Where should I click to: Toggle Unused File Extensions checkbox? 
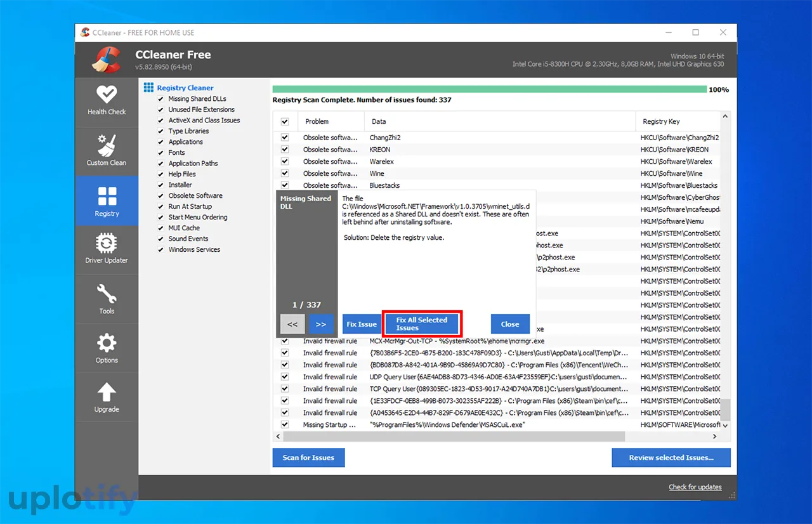coord(160,110)
